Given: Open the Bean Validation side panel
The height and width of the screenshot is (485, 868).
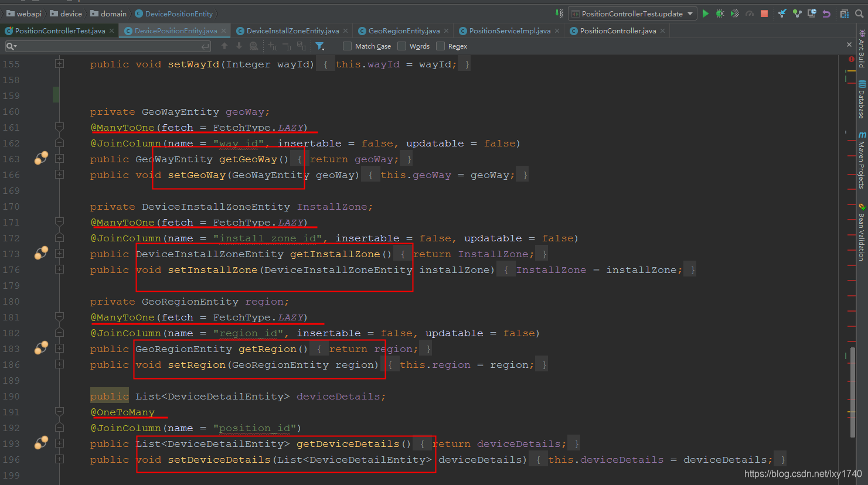Looking at the screenshot, I should (862, 232).
